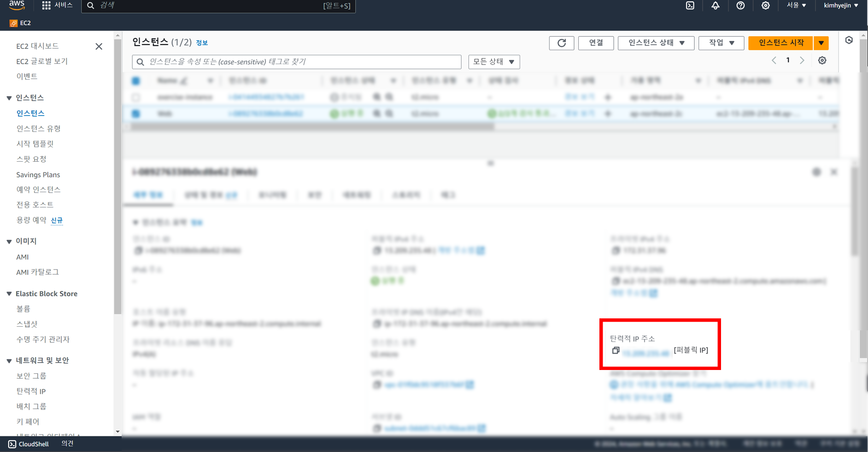Refresh the instances list

tap(562, 43)
